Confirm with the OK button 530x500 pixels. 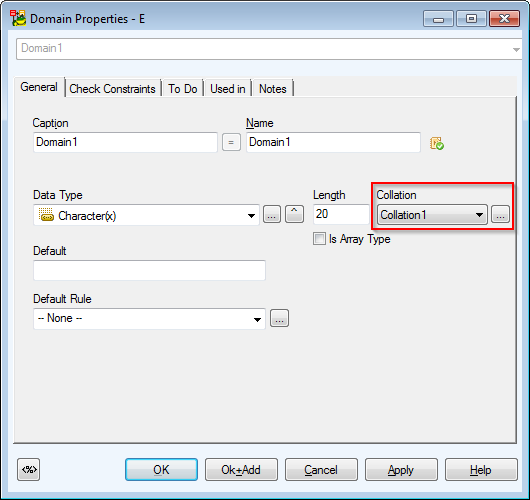point(161,470)
